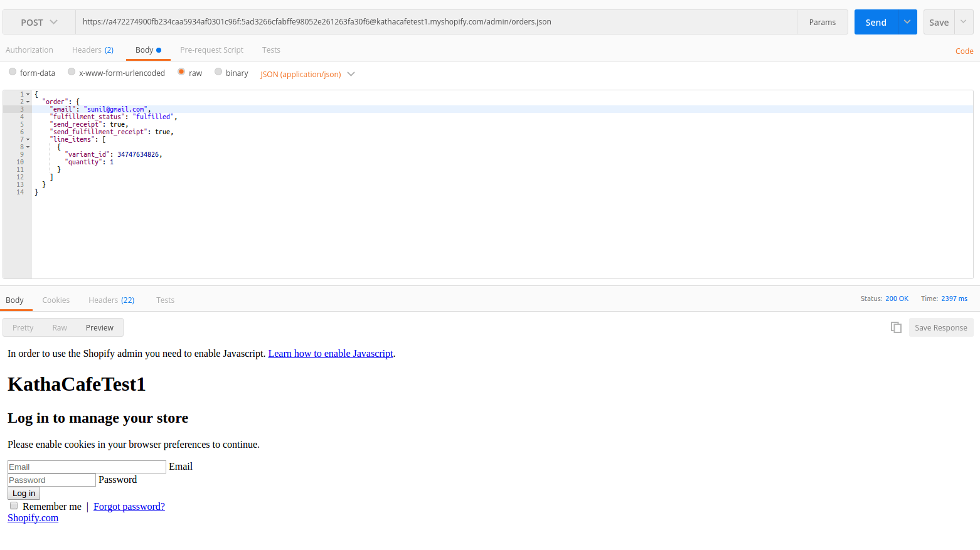Click the "fulfilled" status value in JSON
The image size is (980, 550).
pos(153,117)
